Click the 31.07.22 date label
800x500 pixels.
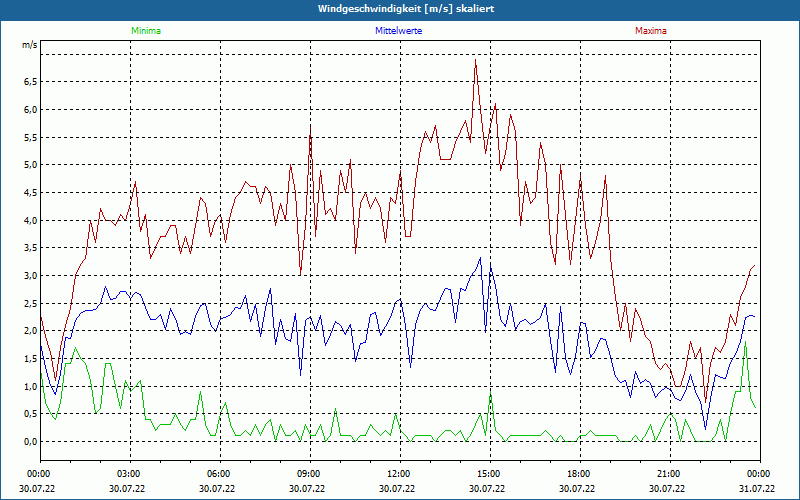click(757, 488)
